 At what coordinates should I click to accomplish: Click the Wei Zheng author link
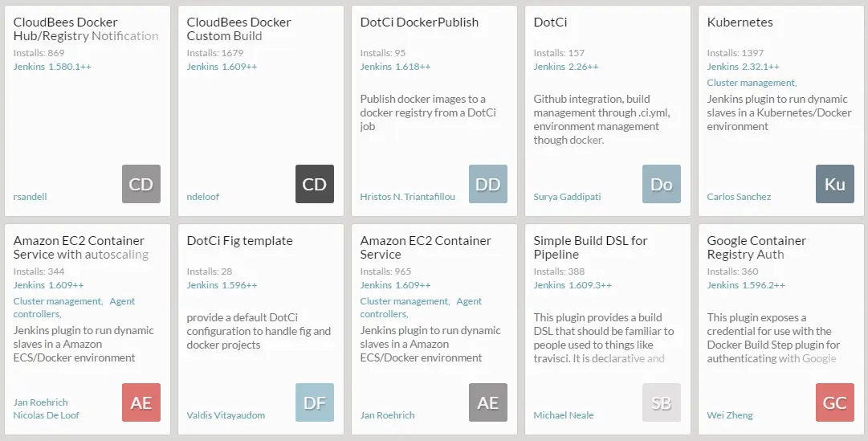pos(730,415)
